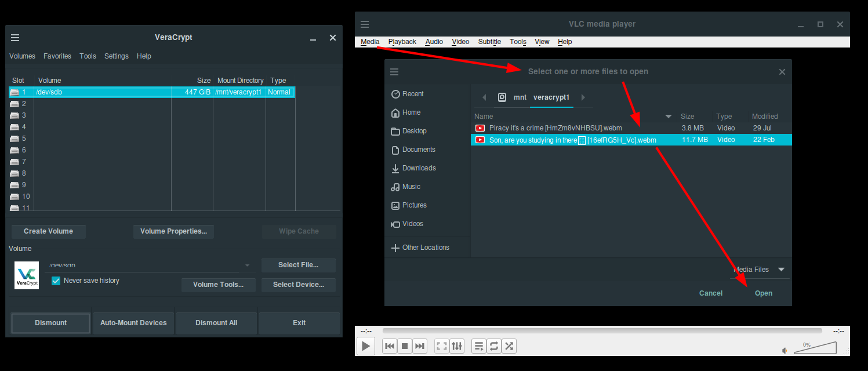Open the Subtitle menu in VLC
The height and width of the screenshot is (371, 868).
click(490, 42)
